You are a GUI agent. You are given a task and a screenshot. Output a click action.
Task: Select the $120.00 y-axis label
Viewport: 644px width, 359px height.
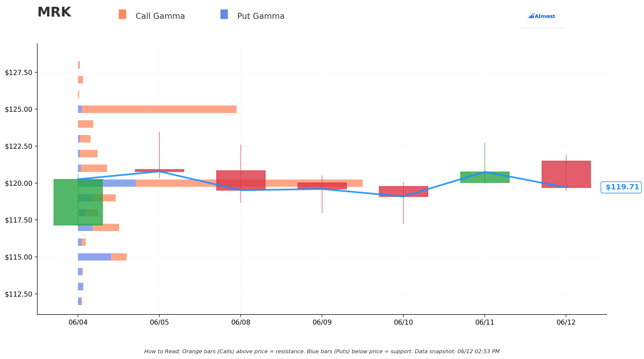(18, 183)
